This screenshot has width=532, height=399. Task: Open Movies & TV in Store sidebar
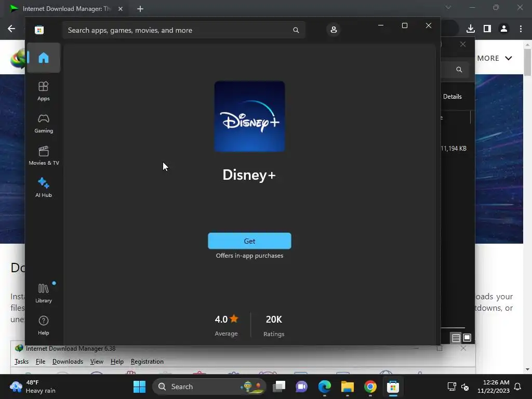point(44,156)
